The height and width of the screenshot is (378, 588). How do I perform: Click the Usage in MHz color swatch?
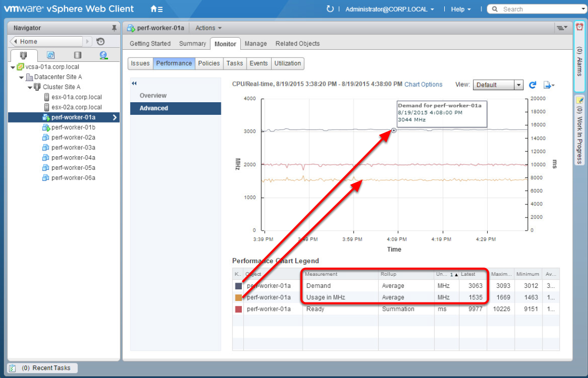coord(238,298)
